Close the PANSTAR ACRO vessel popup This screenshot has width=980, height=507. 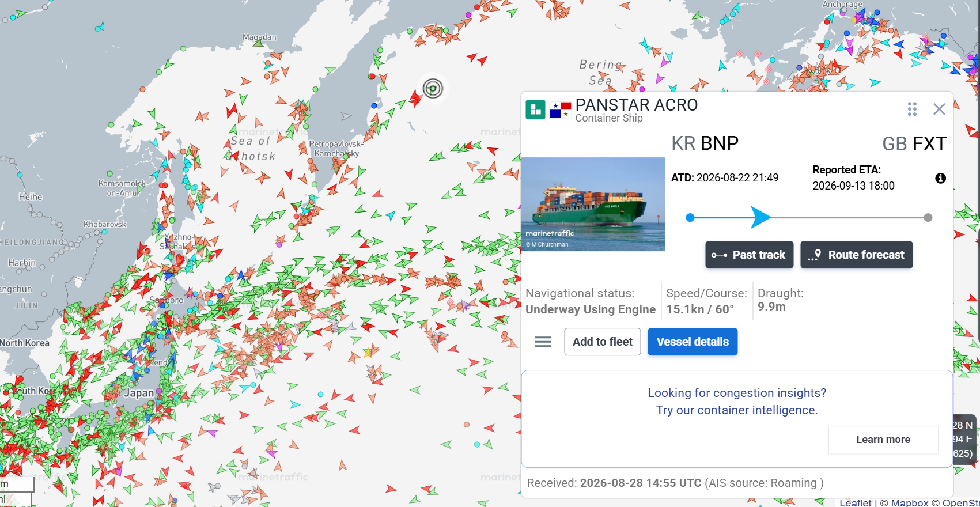939,109
